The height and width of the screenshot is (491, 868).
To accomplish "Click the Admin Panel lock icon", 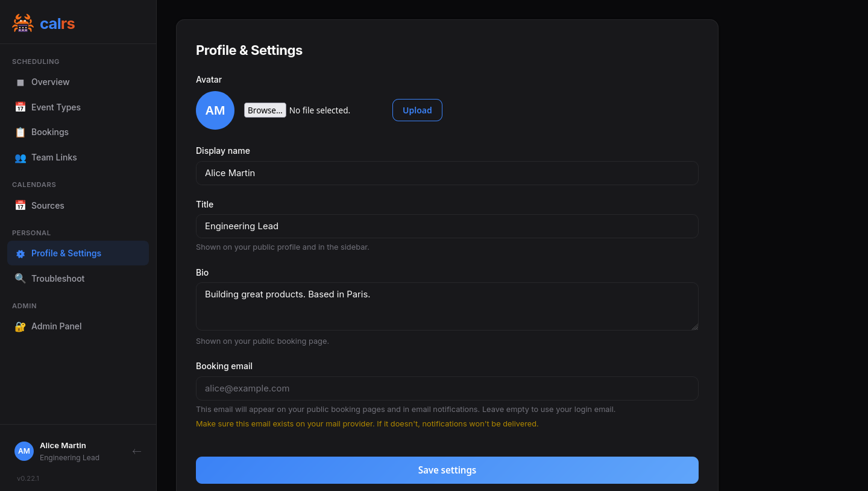I will [x=20, y=326].
